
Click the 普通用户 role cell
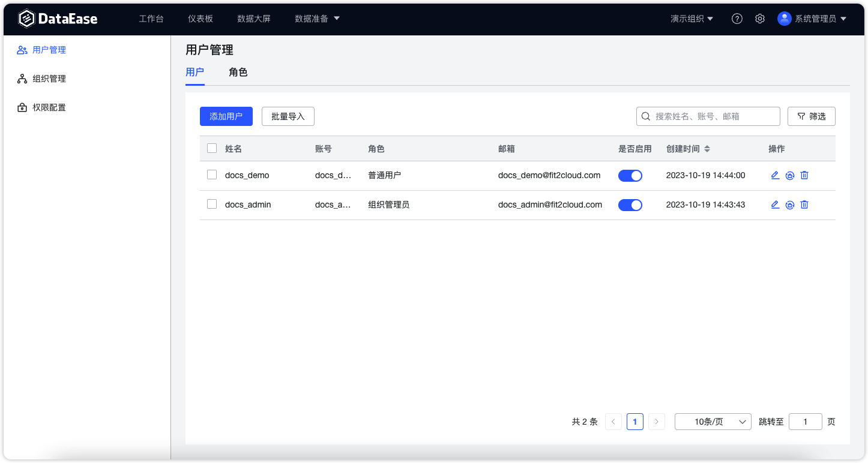385,175
